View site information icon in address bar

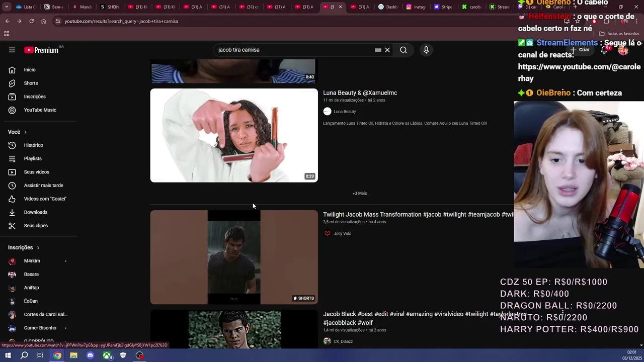[x=58, y=21]
